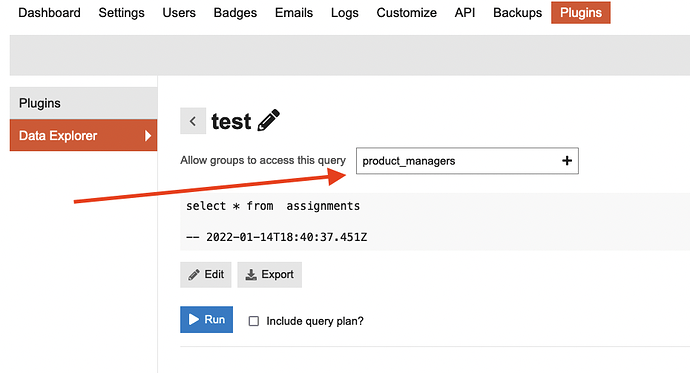The image size is (690, 373).
Task: Click product_managers group selector field
Action: coord(467,161)
